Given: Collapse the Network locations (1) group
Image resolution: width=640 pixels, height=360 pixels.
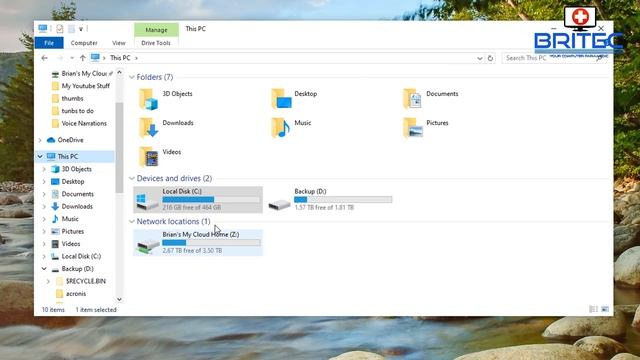Looking at the screenshot, I should [132, 222].
